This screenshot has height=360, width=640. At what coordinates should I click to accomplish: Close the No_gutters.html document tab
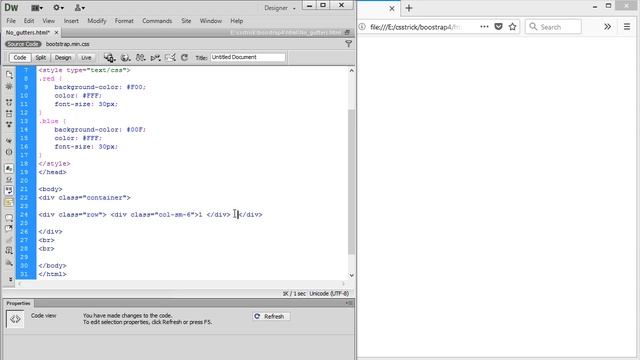(x=56, y=32)
